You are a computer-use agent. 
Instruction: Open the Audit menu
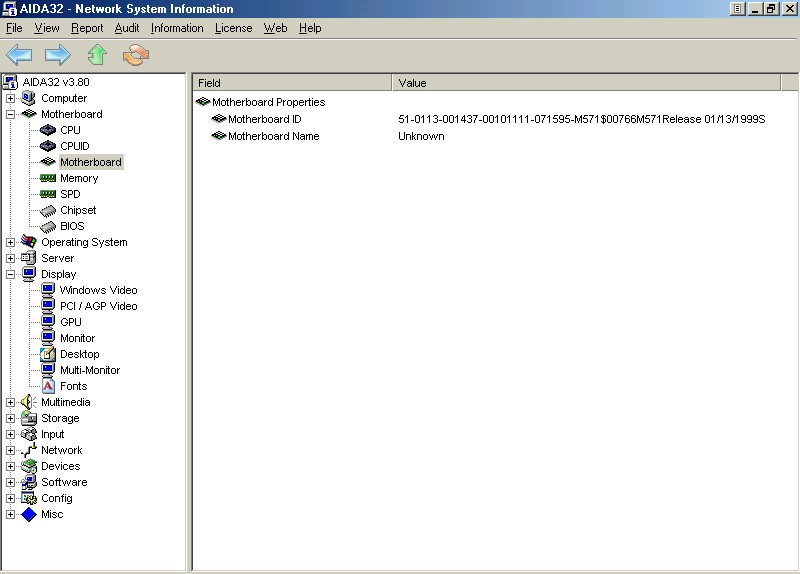[127, 28]
